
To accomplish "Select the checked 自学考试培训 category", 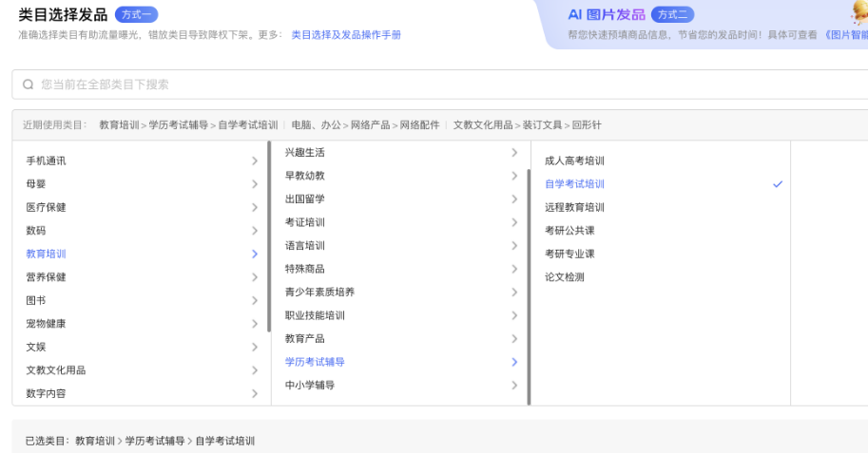I will pos(574,184).
